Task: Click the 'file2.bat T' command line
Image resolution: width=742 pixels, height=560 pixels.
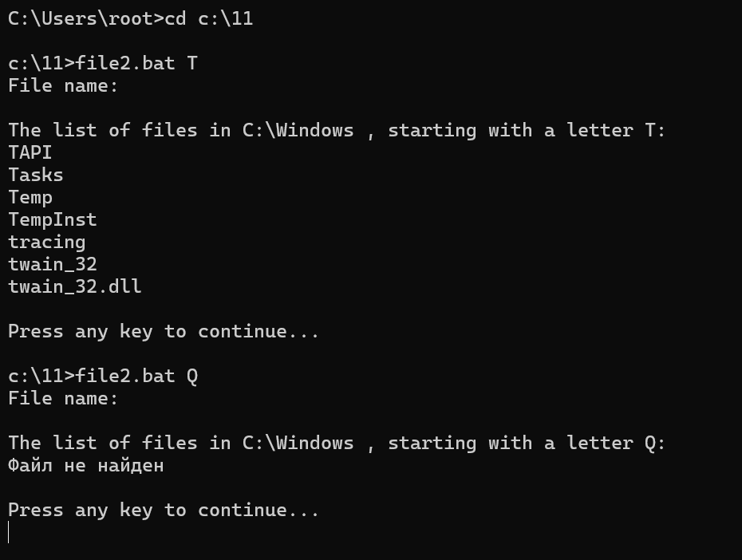Action: coord(103,63)
